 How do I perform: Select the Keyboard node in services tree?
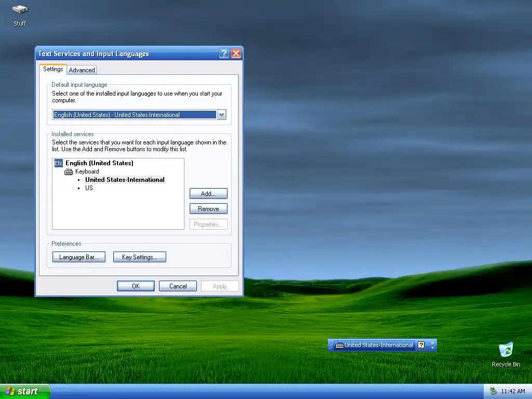(x=87, y=171)
